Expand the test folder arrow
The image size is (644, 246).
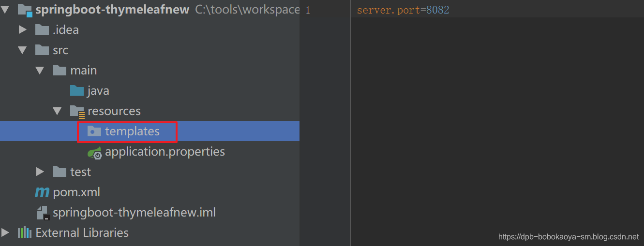(40, 172)
